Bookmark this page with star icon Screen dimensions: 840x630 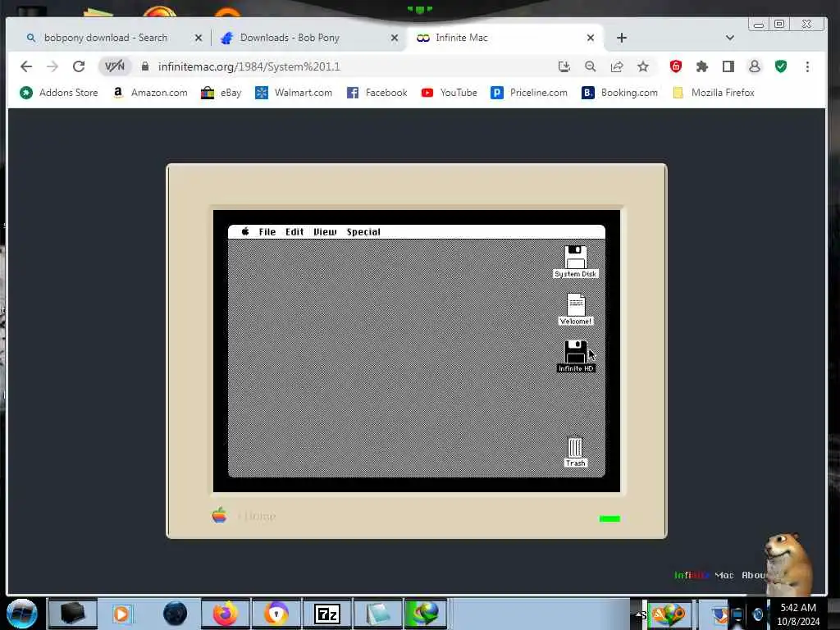[643, 66]
